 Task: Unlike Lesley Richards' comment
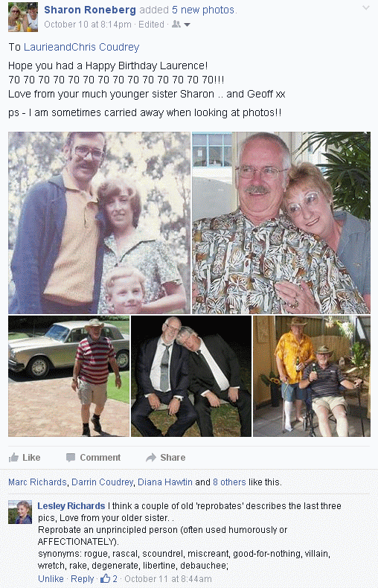[51, 578]
